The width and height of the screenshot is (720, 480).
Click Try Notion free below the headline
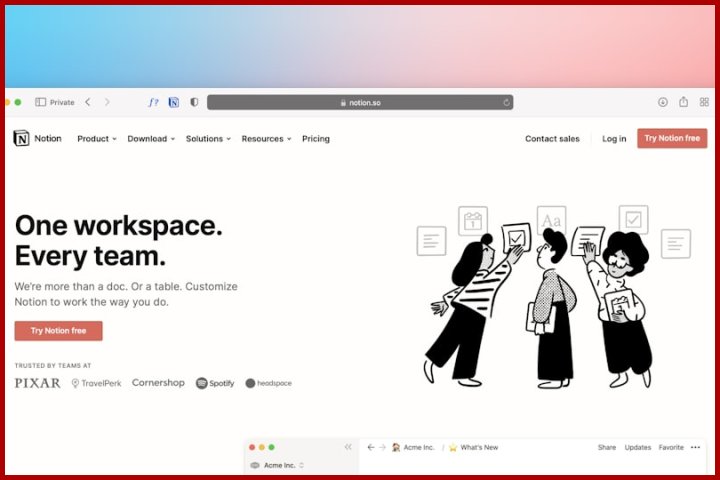click(x=58, y=331)
